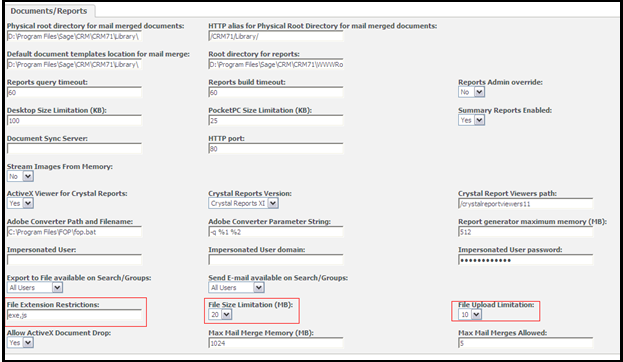Open Send E-mail available on Search/Groups dropdown
The height and width of the screenshot is (362, 623).
(x=236, y=288)
